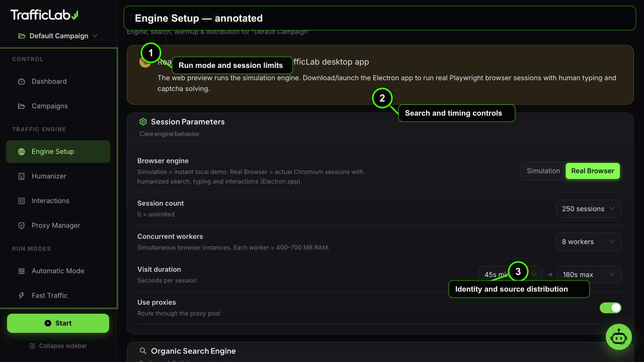Click the Session Parameters heading
The width and height of the screenshot is (644, 362).
(188, 122)
